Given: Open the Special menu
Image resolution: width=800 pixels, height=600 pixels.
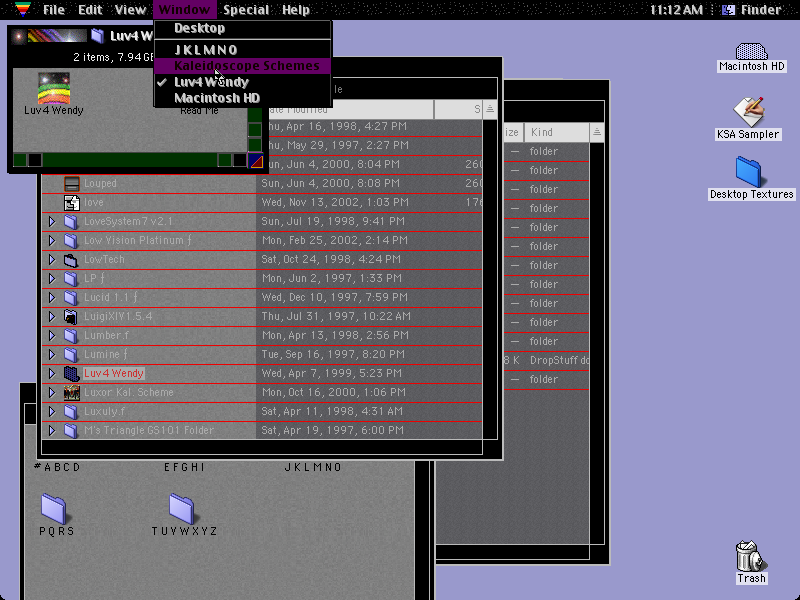Looking at the screenshot, I should [246, 10].
